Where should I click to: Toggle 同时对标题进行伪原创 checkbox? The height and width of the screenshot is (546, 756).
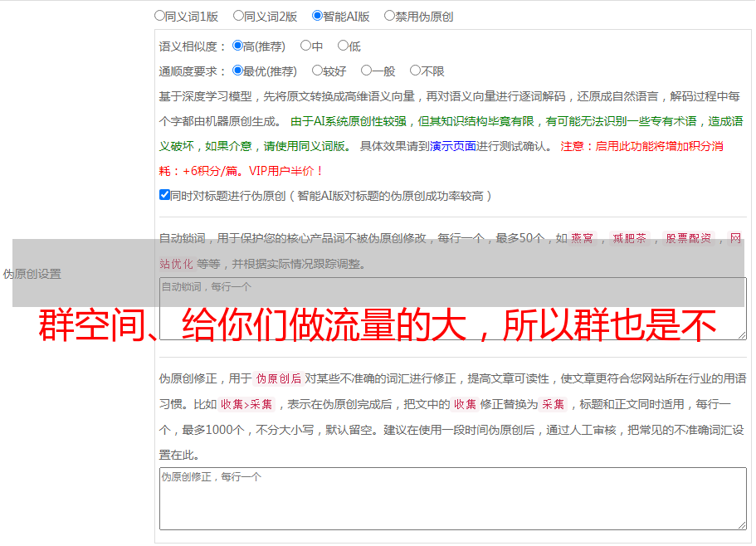[x=164, y=195]
